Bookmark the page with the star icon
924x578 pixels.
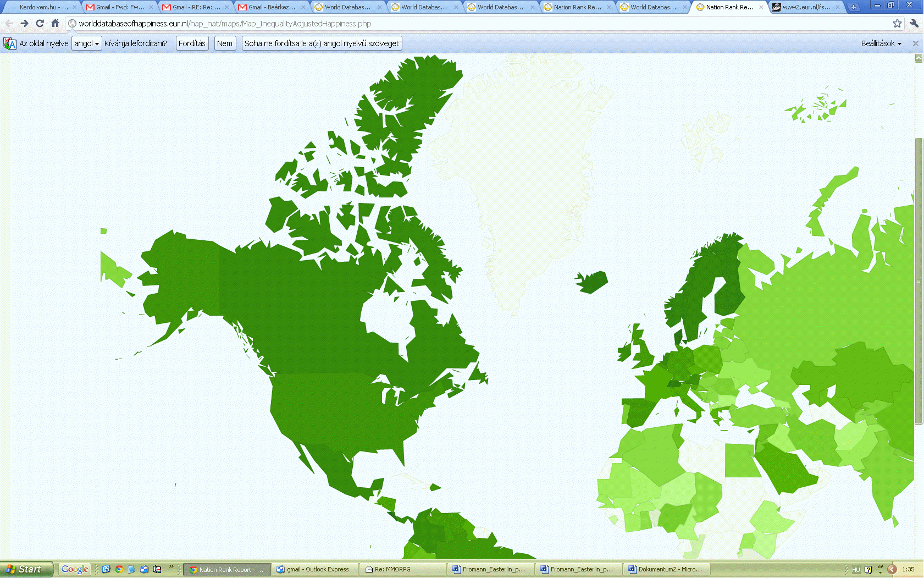coord(897,23)
